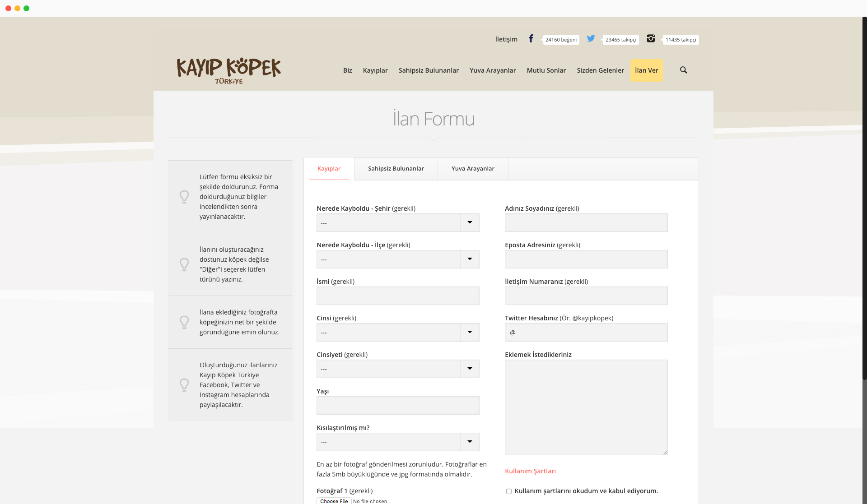Click Choose File for Fotoğraf 1
This screenshot has width=867, height=504.
click(334, 501)
